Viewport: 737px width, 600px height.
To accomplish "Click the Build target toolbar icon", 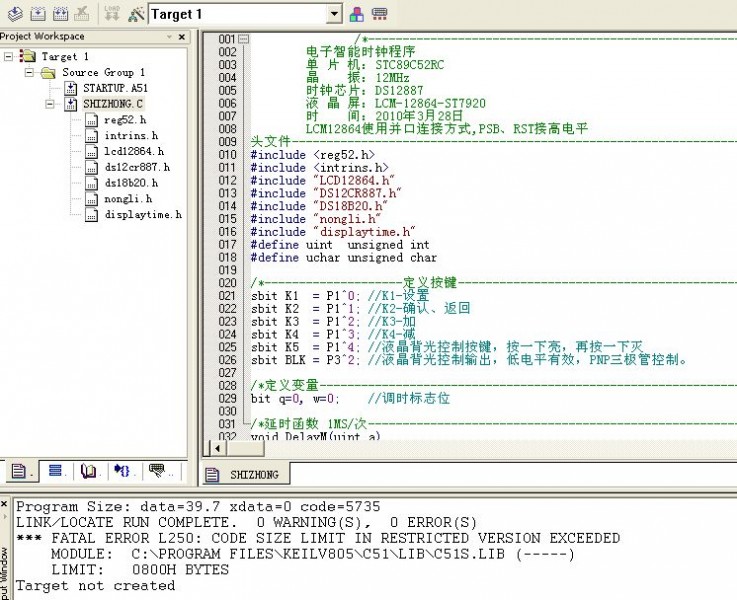I will [x=37, y=14].
